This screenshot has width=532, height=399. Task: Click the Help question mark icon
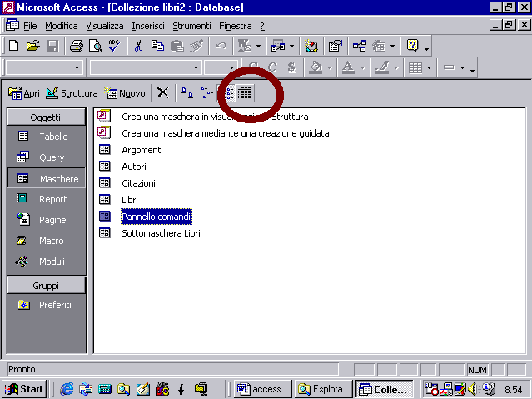[412, 46]
